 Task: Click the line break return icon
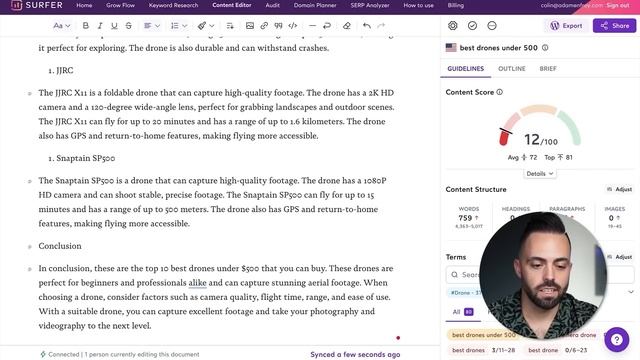327,26
